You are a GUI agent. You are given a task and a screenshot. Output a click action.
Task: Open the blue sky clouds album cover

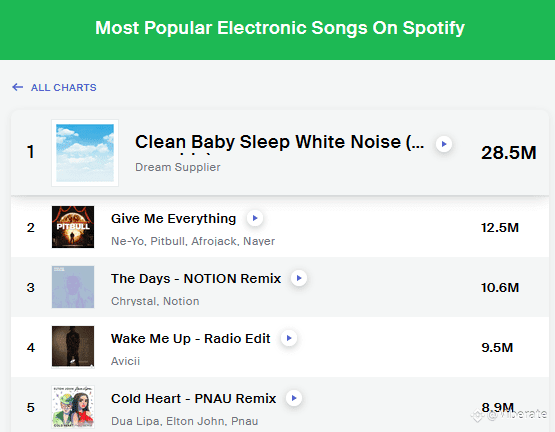point(85,153)
